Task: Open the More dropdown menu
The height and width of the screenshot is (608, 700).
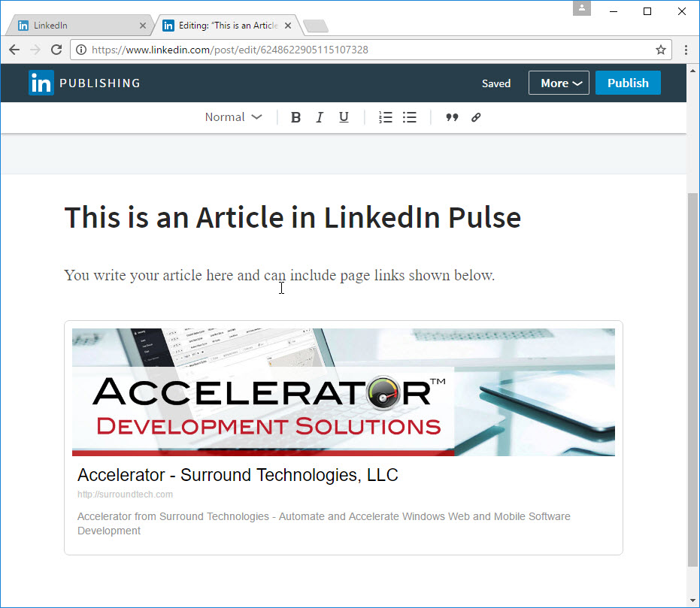Action: pyautogui.click(x=559, y=83)
